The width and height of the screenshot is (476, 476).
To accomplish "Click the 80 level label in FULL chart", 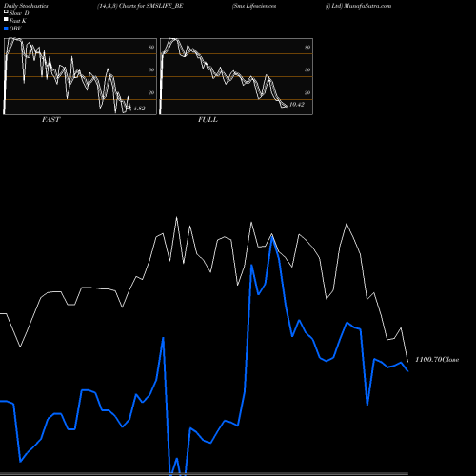I will (307, 47).
